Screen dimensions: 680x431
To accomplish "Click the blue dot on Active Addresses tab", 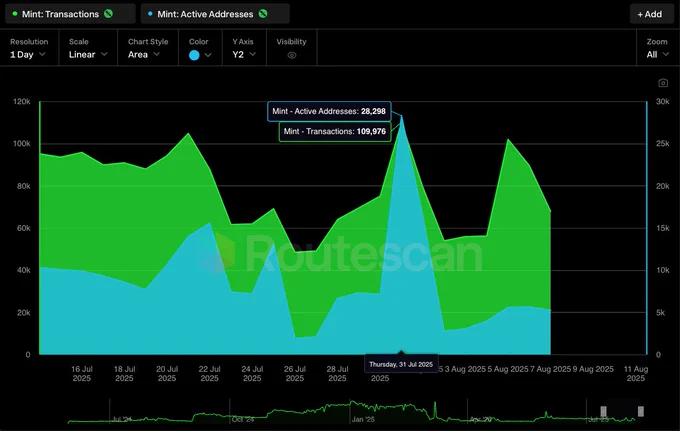I will (151, 14).
